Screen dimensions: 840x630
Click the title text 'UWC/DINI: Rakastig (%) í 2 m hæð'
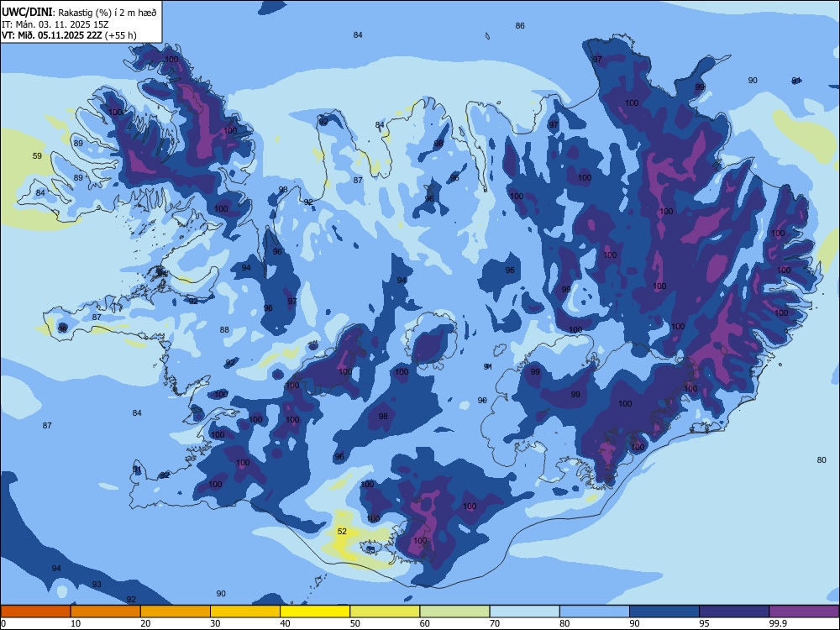point(79,13)
